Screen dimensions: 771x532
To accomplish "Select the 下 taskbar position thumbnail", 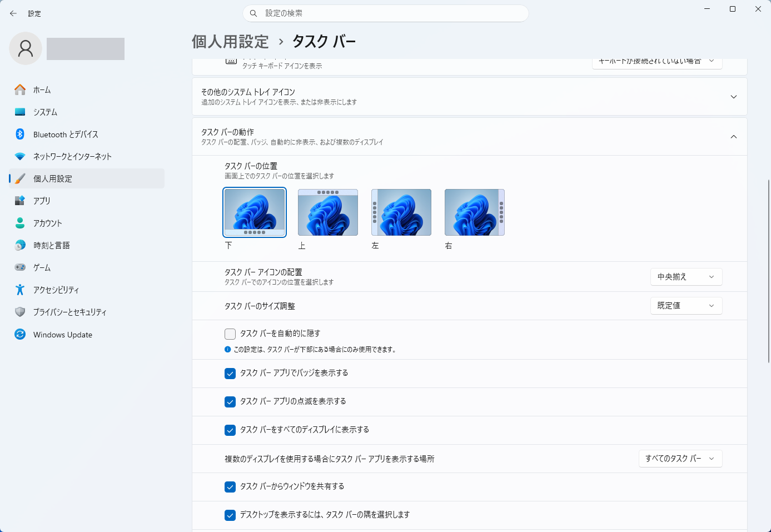I will tap(255, 212).
